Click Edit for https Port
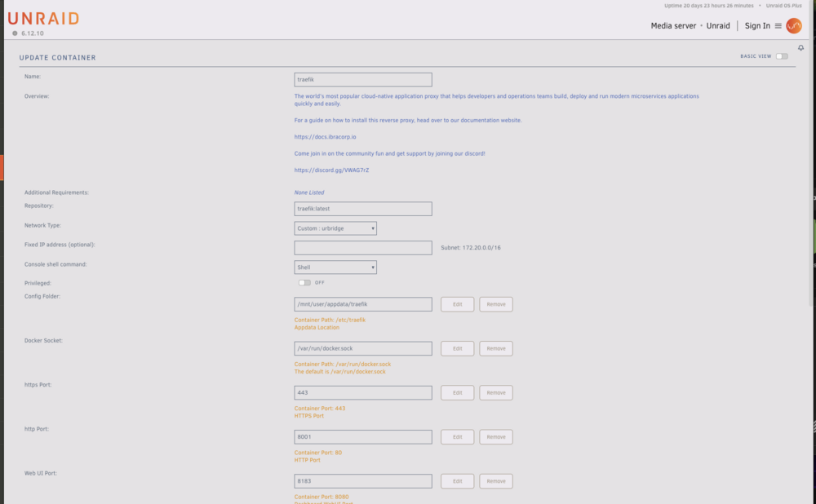 point(458,393)
